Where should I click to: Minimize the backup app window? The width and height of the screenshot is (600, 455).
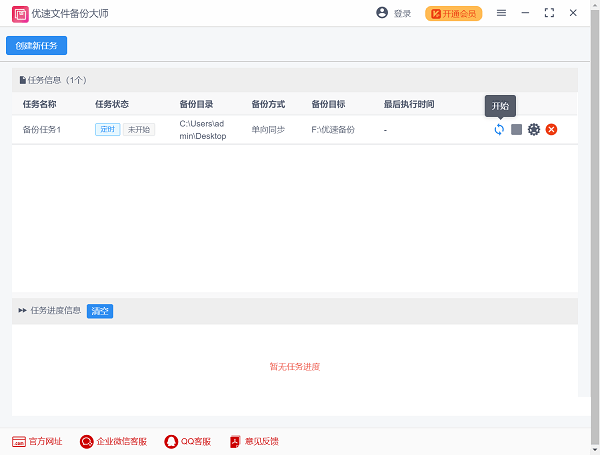click(x=525, y=13)
